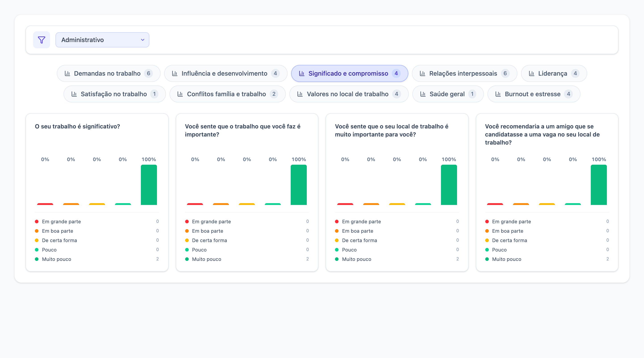Image resolution: width=644 pixels, height=358 pixels.
Task: Click chart icon on Relações interpessoais
Action: (x=422, y=73)
